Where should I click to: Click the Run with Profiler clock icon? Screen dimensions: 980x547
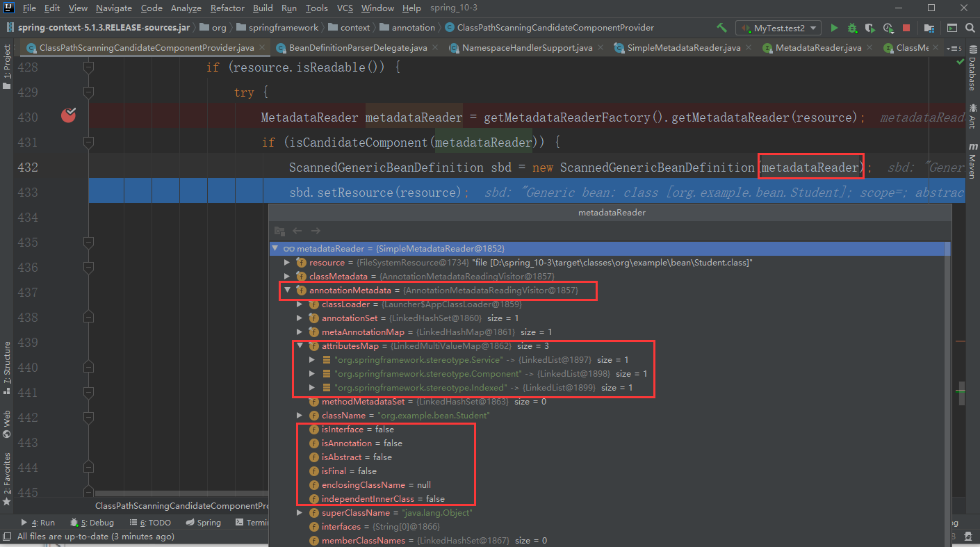point(888,28)
